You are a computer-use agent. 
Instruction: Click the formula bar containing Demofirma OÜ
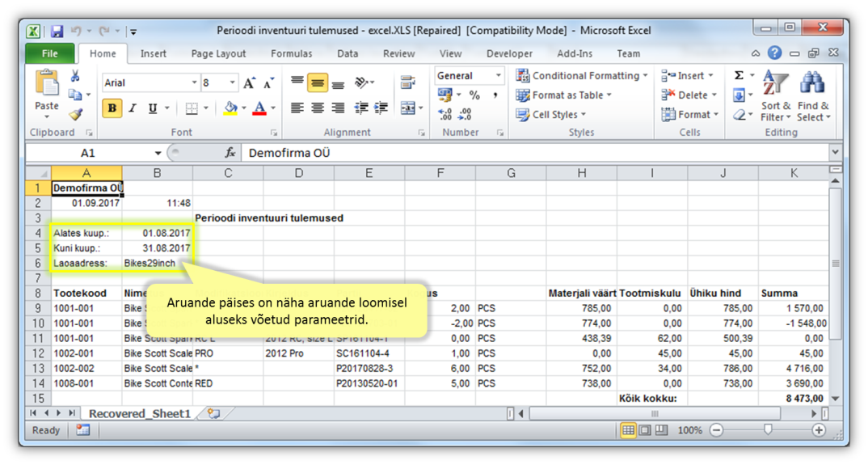point(534,153)
